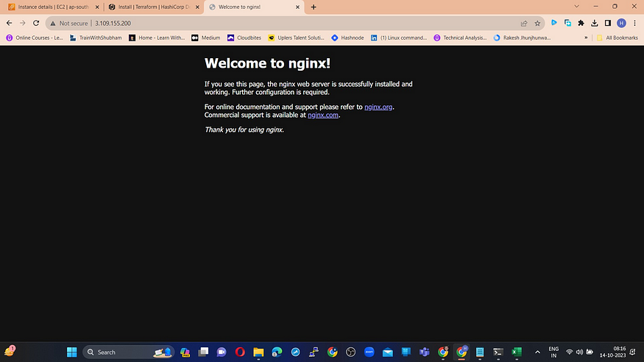
Task: Open Chrome's three-dot menu
Action: point(634,24)
